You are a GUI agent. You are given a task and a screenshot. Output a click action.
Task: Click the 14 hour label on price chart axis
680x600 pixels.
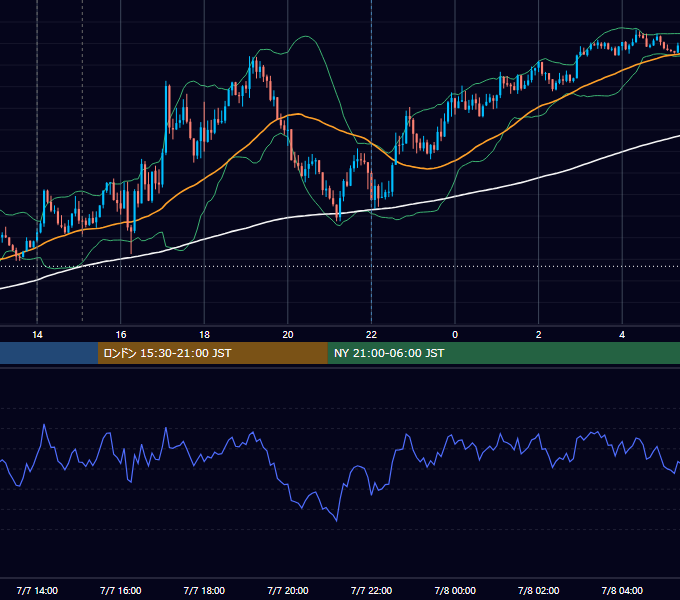[x=37, y=335]
